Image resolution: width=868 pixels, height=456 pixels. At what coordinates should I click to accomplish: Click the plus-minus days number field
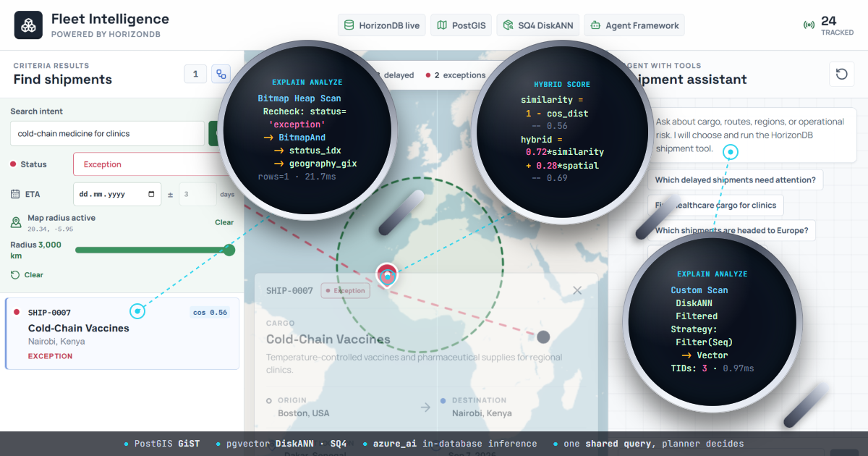click(197, 194)
